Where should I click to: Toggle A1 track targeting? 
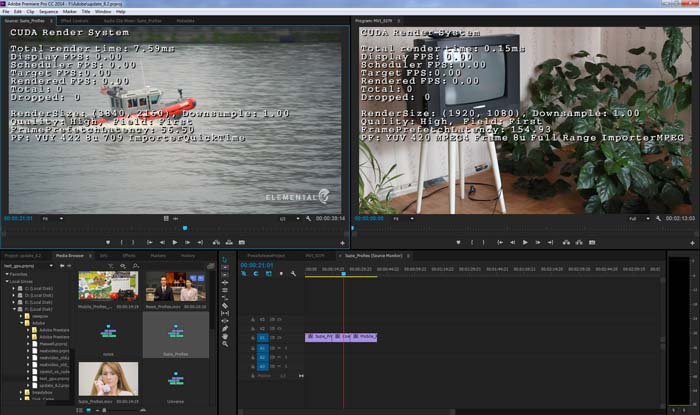click(x=262, y=348)
